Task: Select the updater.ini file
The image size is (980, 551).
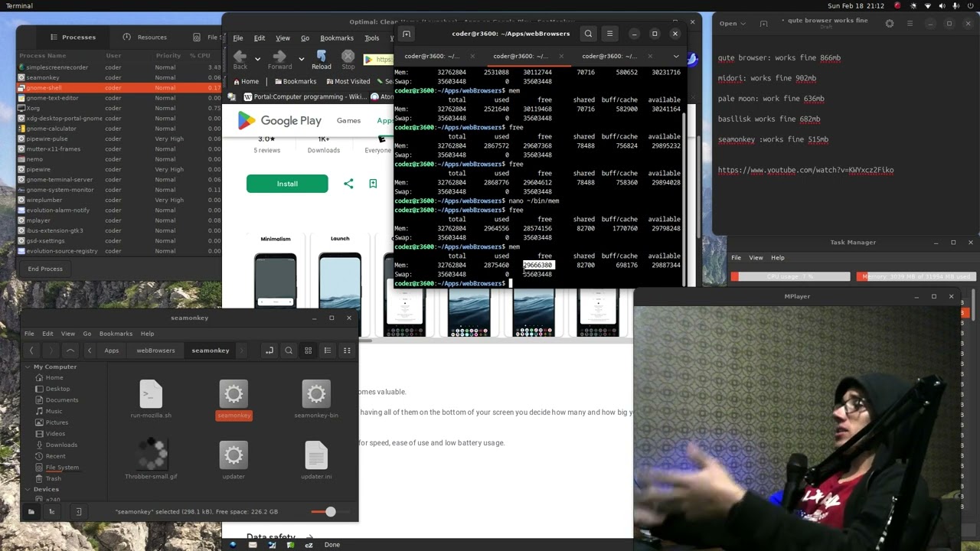Action: pos(316,459)
